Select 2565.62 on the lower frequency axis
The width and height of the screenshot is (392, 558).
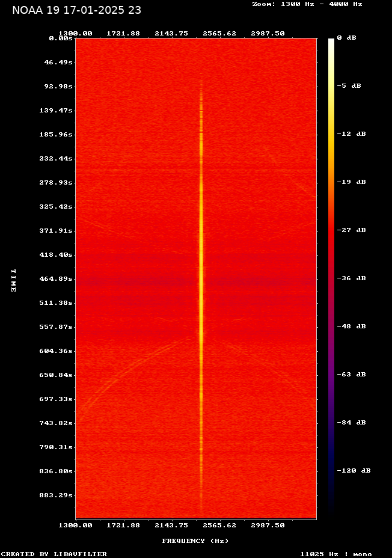click(x=219, y=526)
